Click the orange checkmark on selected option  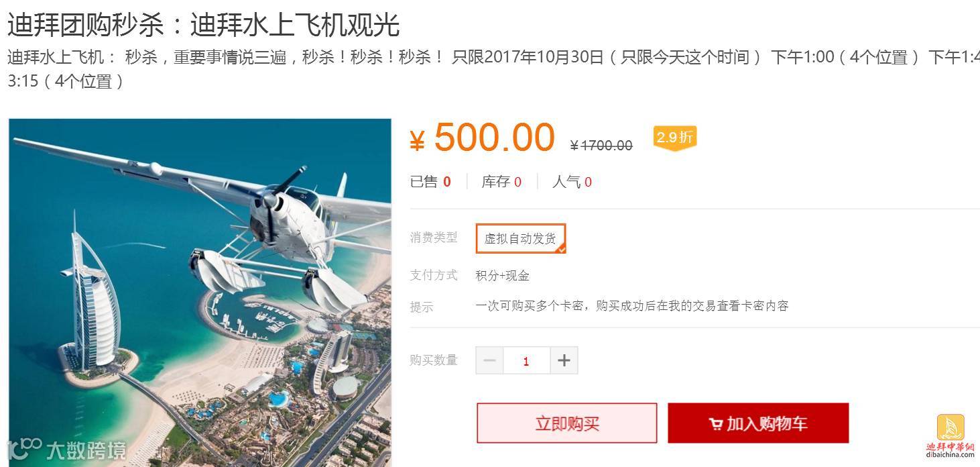pyautogui.click(x=561, y=248)
